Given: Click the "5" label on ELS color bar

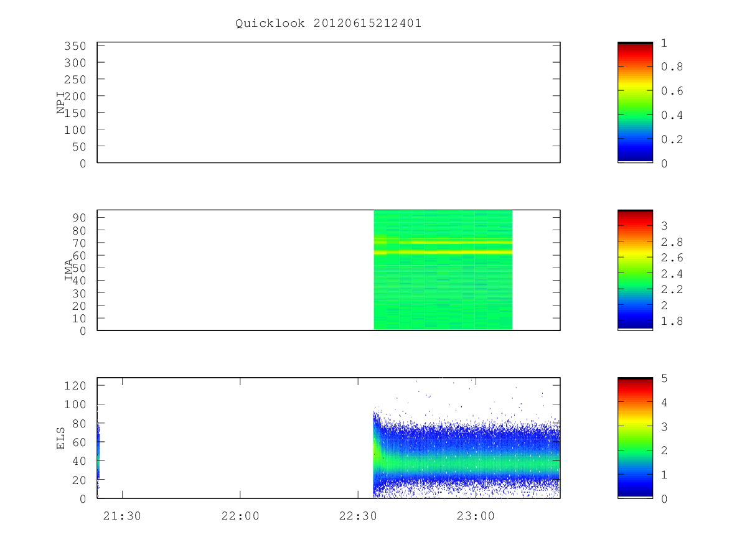Looking at the screenshot, I should click(665, 378).
